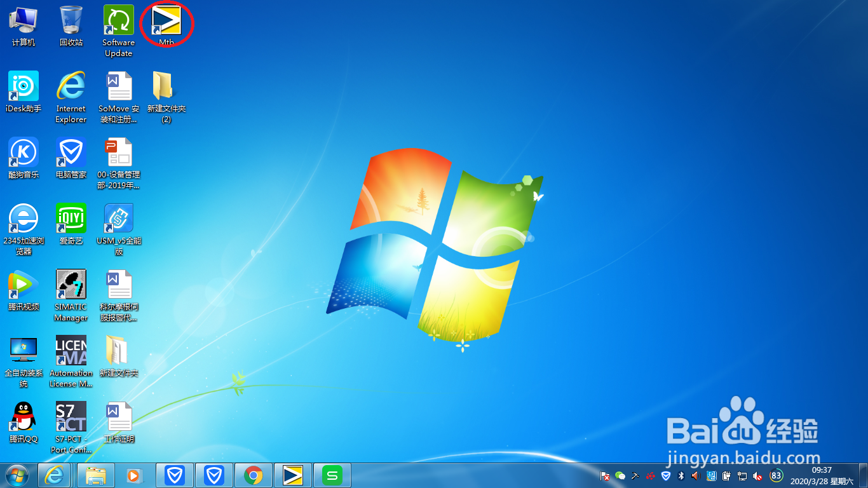Select the 科尔摩根伺服报警代 Word document
Viewport: 868px width, 488px height.
(119, 295)
